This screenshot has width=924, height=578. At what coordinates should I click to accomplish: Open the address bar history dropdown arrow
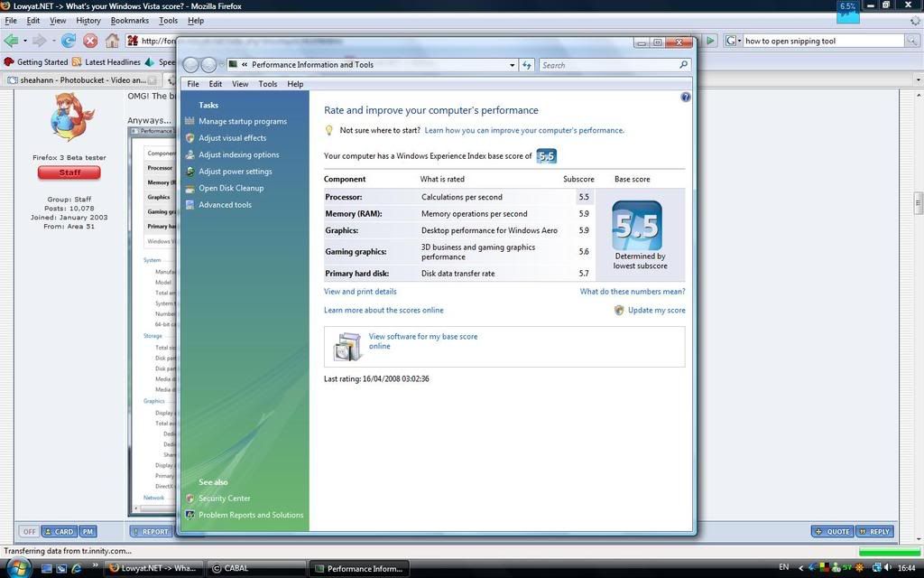click(513, 65)
